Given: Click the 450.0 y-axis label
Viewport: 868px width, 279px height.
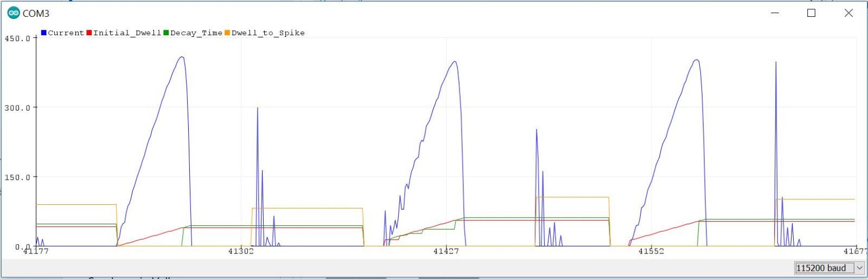Looking at the screenshot, I should pos(17,38).
